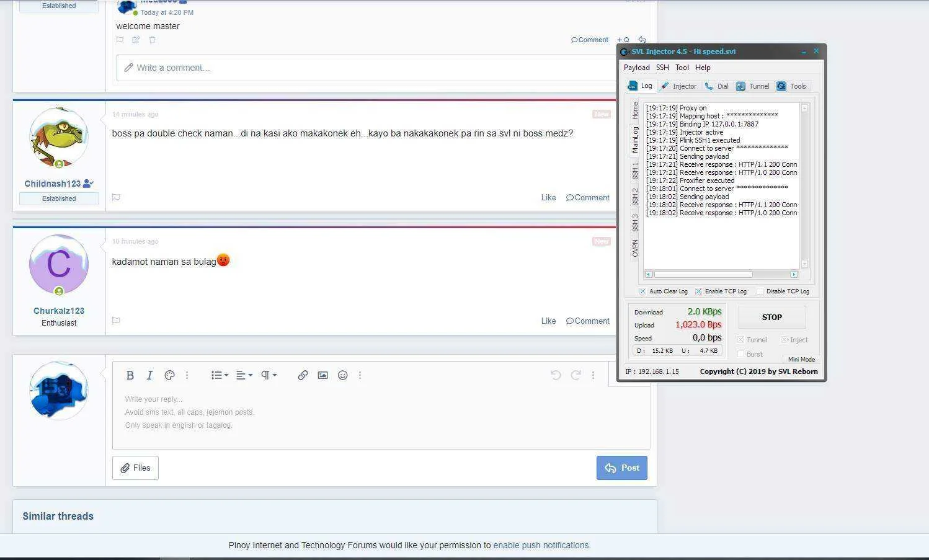Viewport: 929px width, 560px height.
Task: Switch SVL Injector to Mini Mode
Action: 801,359
